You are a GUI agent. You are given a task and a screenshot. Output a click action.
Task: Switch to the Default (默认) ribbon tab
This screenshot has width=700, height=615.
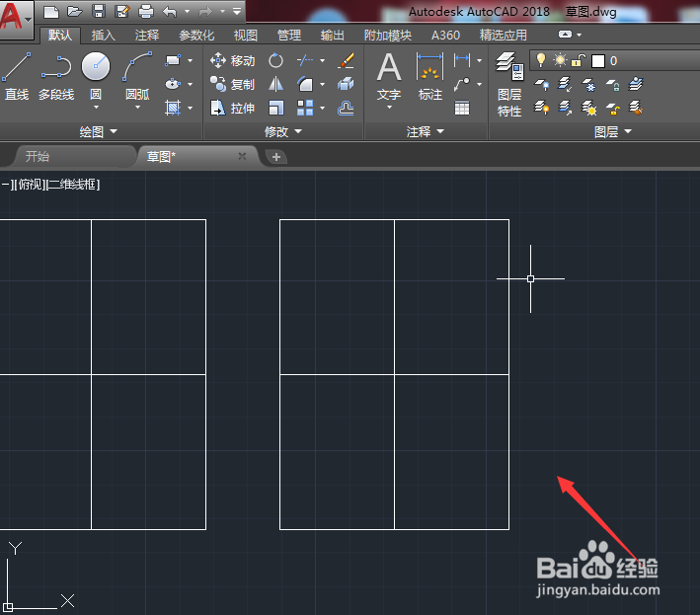pos(60,35)
